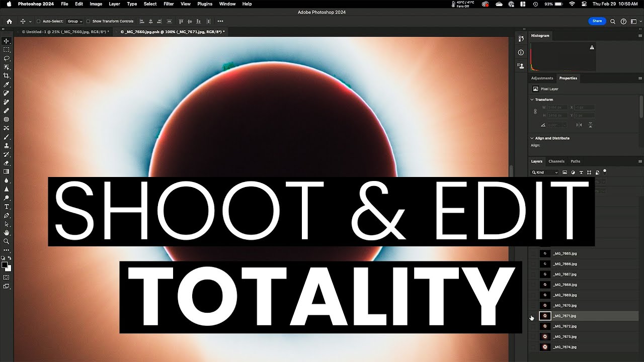This screenshot has width=644, height=362.
Task: Open the History panel icon
Action: [521, 39]
